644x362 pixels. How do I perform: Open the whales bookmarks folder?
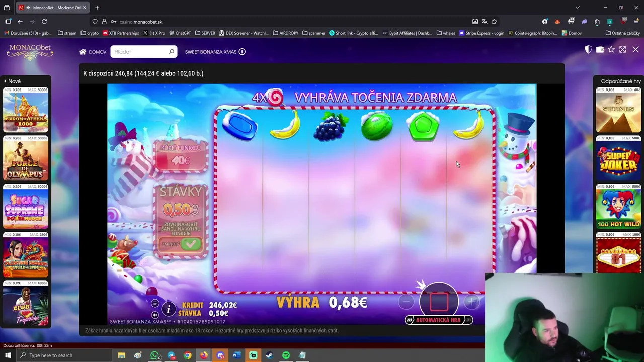coord(446,33)
